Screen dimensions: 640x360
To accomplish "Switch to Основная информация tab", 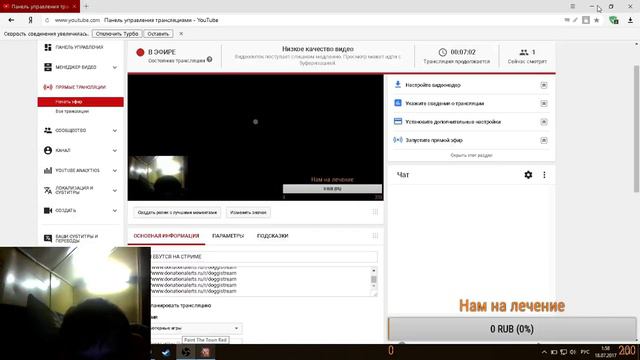I will 166,236.
